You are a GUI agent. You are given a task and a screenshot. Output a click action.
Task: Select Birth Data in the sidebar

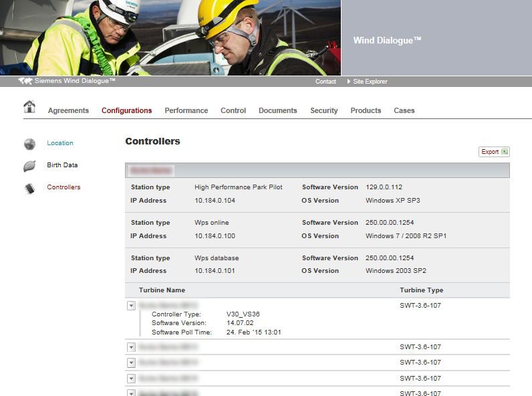click(x=62, y=165)
